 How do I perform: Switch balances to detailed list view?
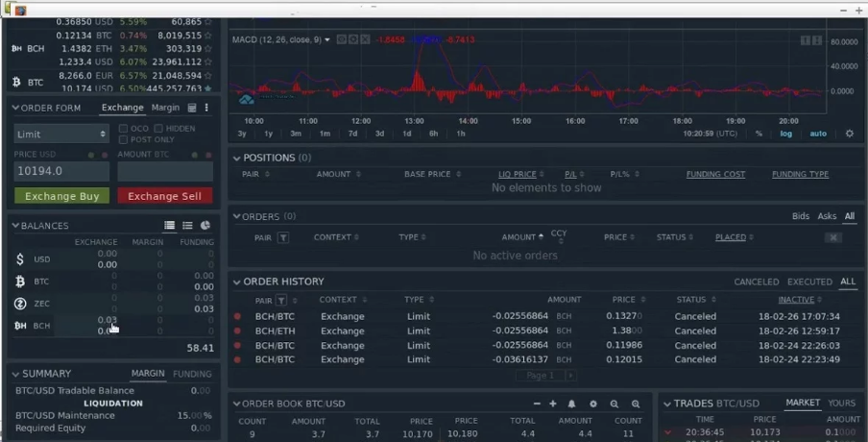click(169, 225)
